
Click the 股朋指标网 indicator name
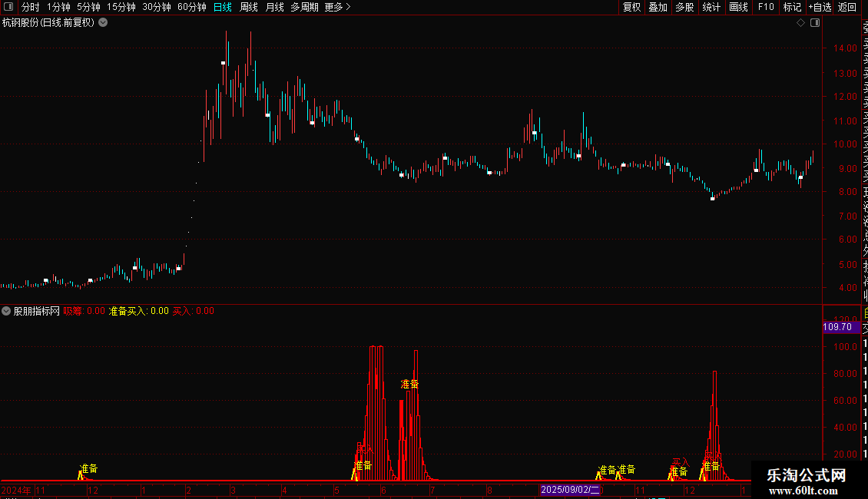click(37, 311)
